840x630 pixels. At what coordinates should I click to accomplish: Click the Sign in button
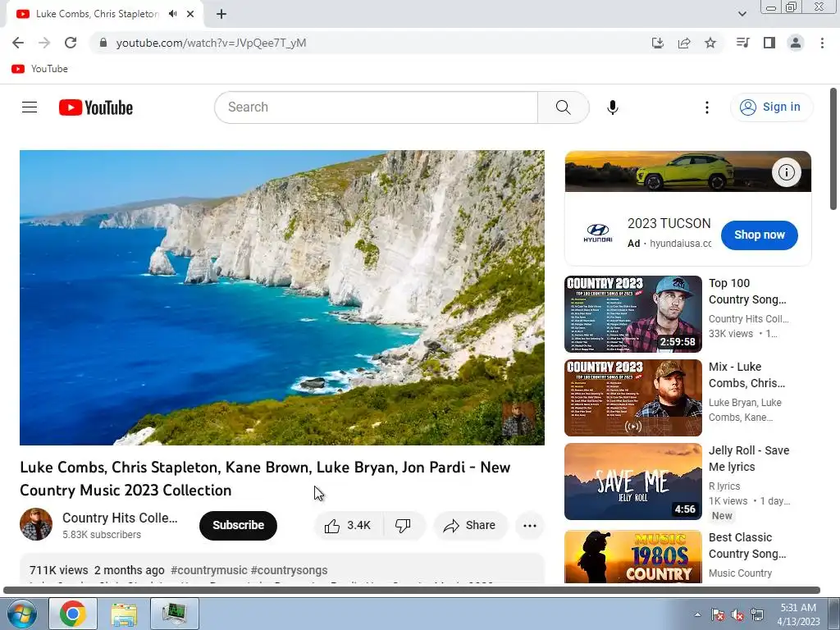pos(771,107)
